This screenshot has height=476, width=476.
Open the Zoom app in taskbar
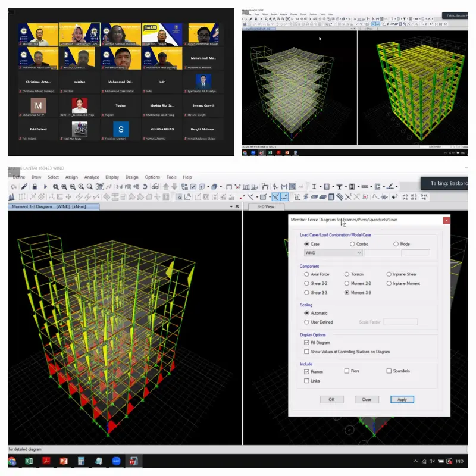point(115,461)
